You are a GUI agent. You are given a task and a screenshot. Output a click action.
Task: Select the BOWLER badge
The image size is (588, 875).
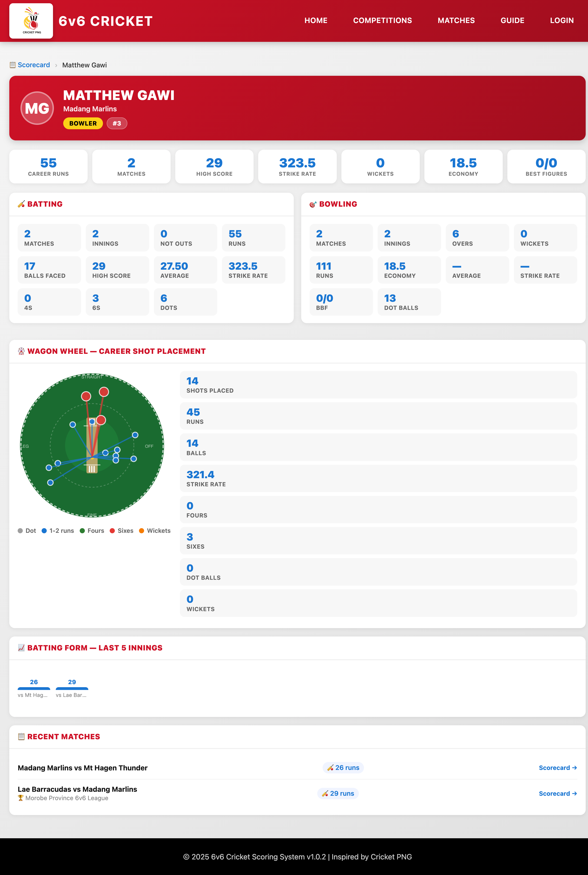[83, 123]
